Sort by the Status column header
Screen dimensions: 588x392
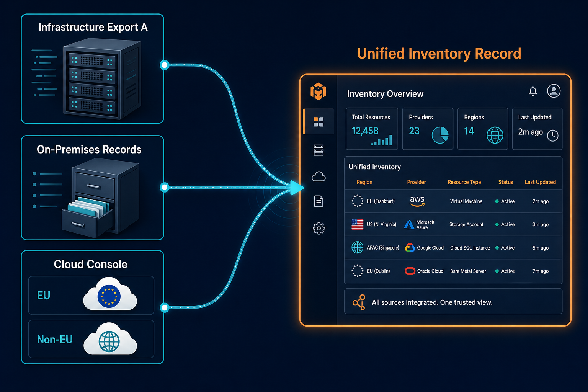tap(506, 182)
